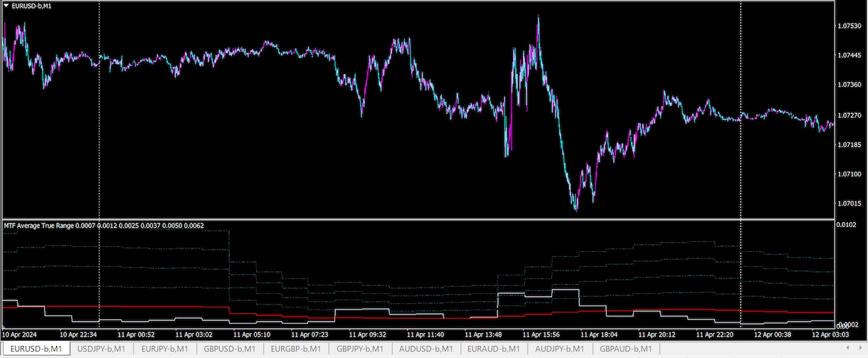Click the 1.07360 price level label
Image resolution: width=868 pixels, height=358 pixels.
(x=851, y=85)
